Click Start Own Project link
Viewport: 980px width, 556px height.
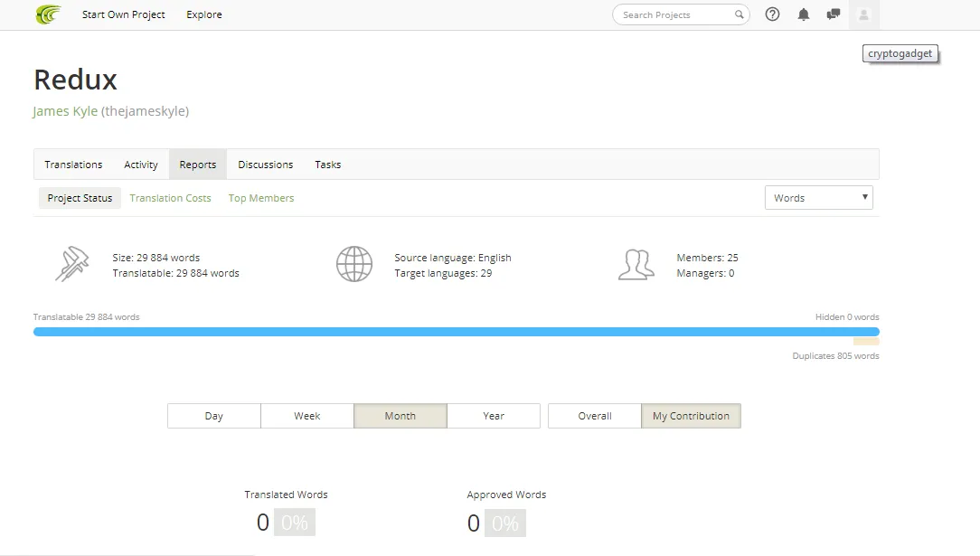pyautogui.click(x=124, y=14)
